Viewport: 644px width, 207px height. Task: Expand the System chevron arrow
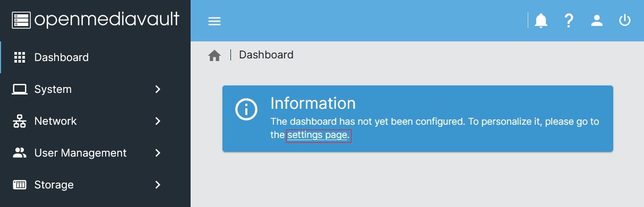tap(158, 89)
